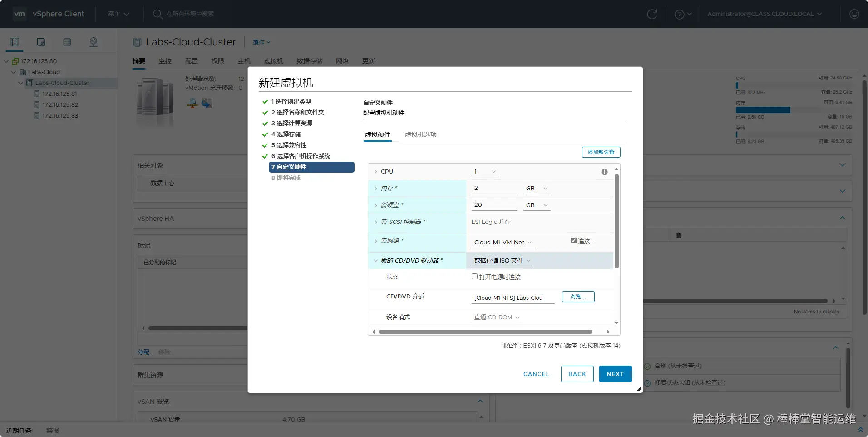Expand the CPU hardware row
This screenshot has height=437, width=868.
click(x=375, y=172)
